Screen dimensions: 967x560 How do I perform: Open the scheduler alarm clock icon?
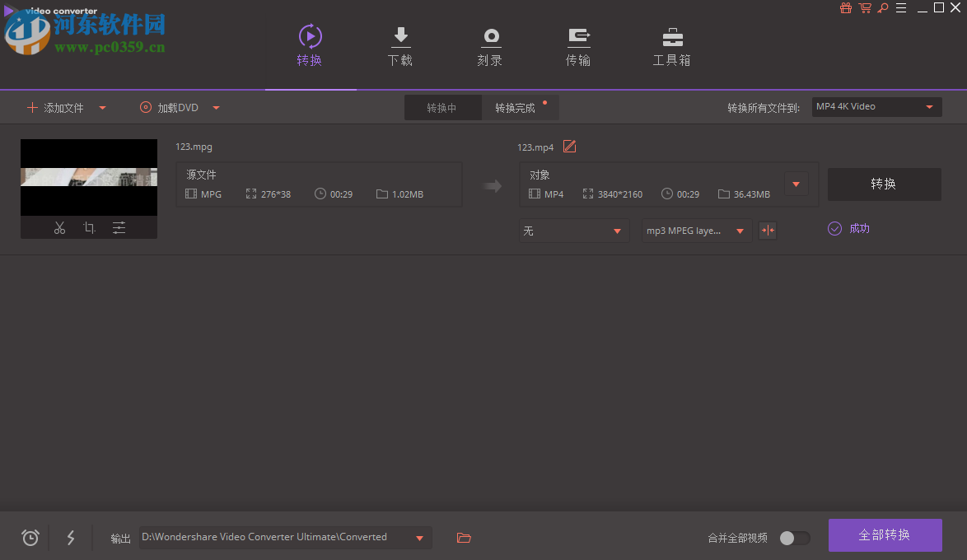click(x=30, y=538)
